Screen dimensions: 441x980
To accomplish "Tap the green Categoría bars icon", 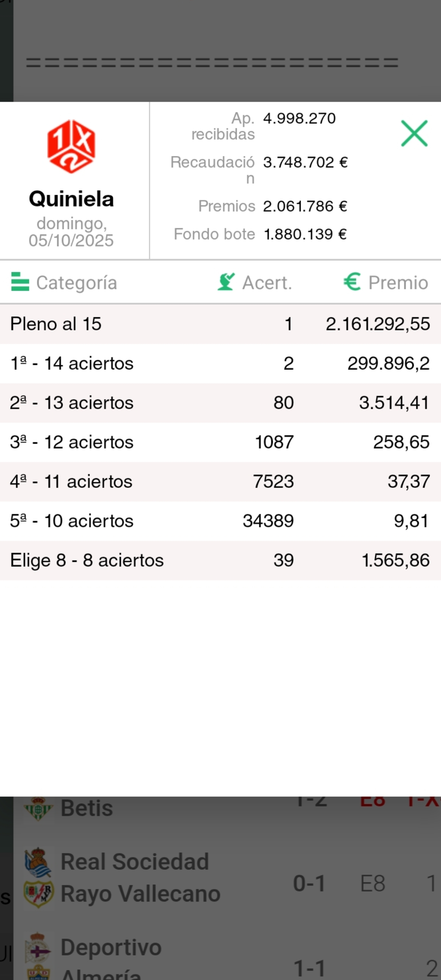I will tap(20, 282).
